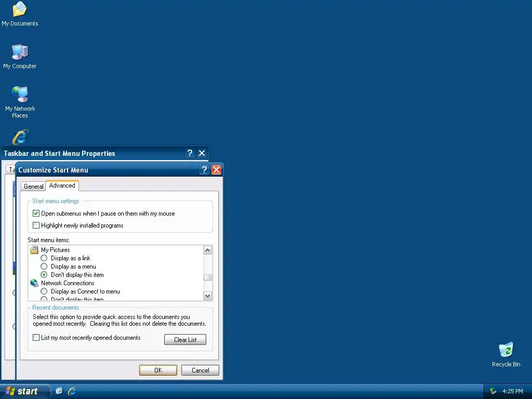Viewport: 532px width, 399px height.
Task: Click scroll up arrow of Start menu items
Action: point(208,250)
